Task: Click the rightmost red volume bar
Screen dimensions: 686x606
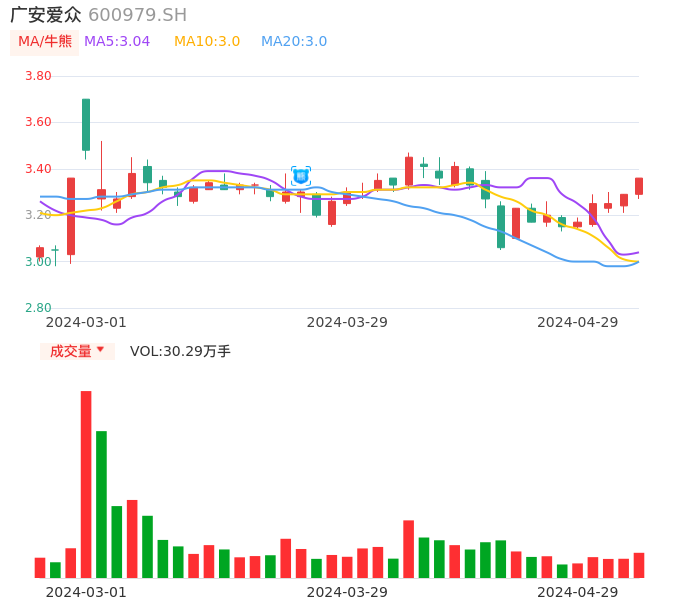Action: pyautogui.click(x=639, y=565)
